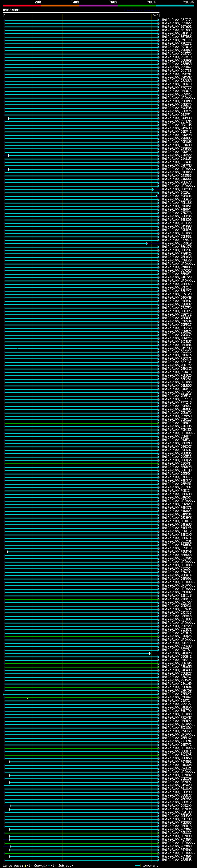The image size is (197, 868).
Task: Select the UniRef100_B9SED8 label
Action: point(176,108)
